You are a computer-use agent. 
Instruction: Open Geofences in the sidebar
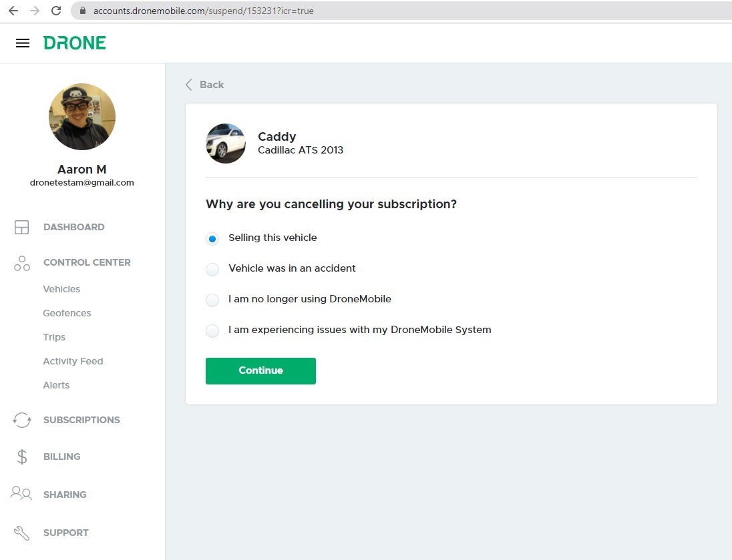pyautogui.click(x=67, y=313)
